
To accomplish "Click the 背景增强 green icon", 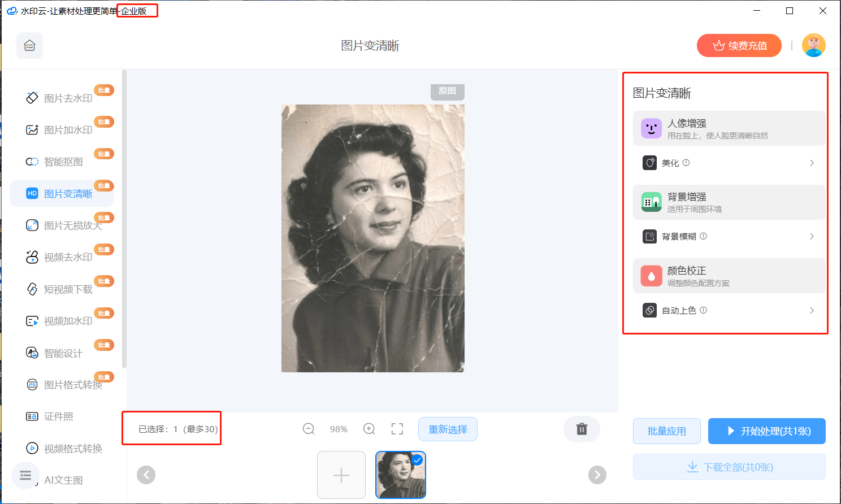I will [651, 202].
